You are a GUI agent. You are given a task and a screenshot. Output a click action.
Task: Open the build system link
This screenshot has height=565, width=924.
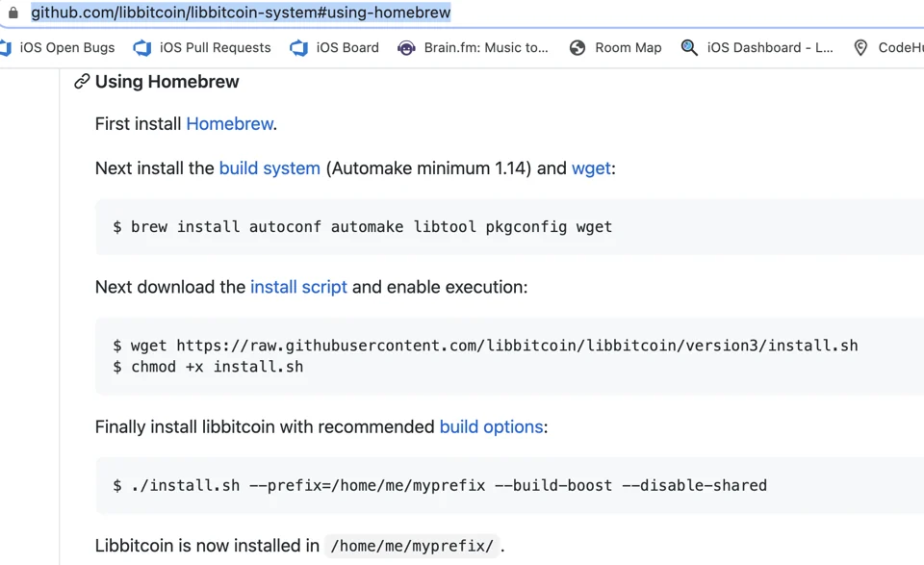tap(269, 168)
